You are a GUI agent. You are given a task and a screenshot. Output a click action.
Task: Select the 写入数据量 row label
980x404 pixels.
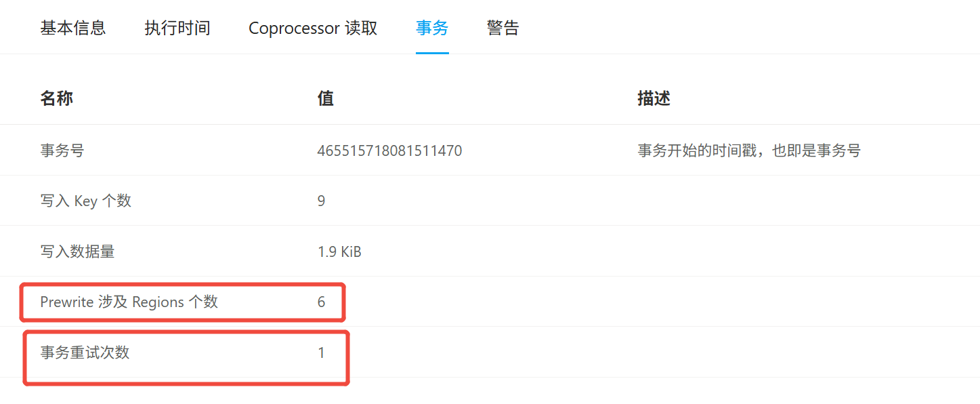point(77,251)
